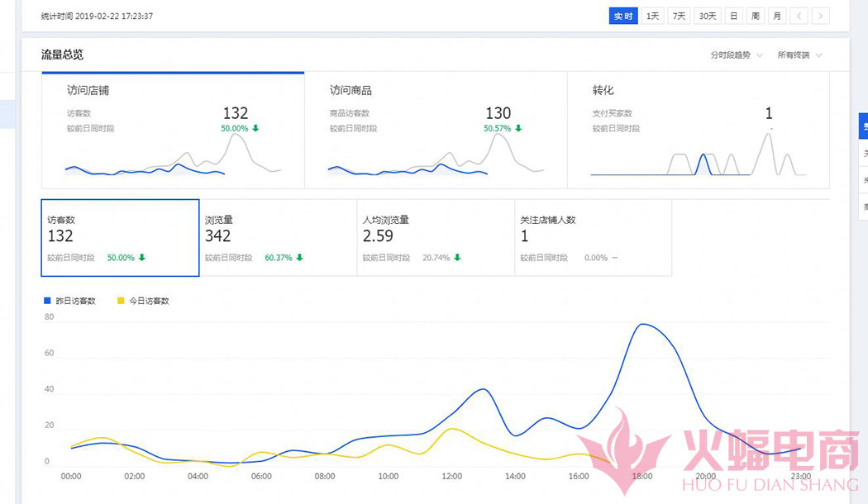Click the previous period arrow button
Image resolution: width=868 pixels, height=504 pixels.
tap(799, 16)
